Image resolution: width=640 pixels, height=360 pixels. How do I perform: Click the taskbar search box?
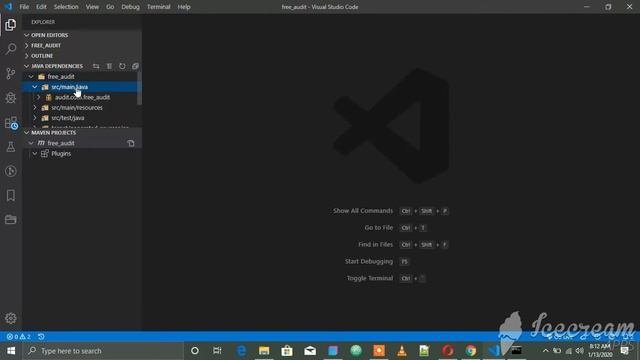103,351
